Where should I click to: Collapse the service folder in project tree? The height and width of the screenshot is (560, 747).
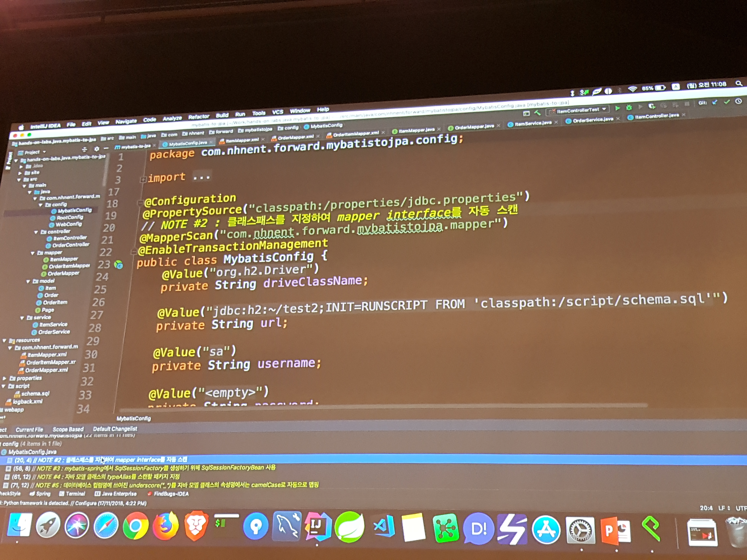click(22, 318)
